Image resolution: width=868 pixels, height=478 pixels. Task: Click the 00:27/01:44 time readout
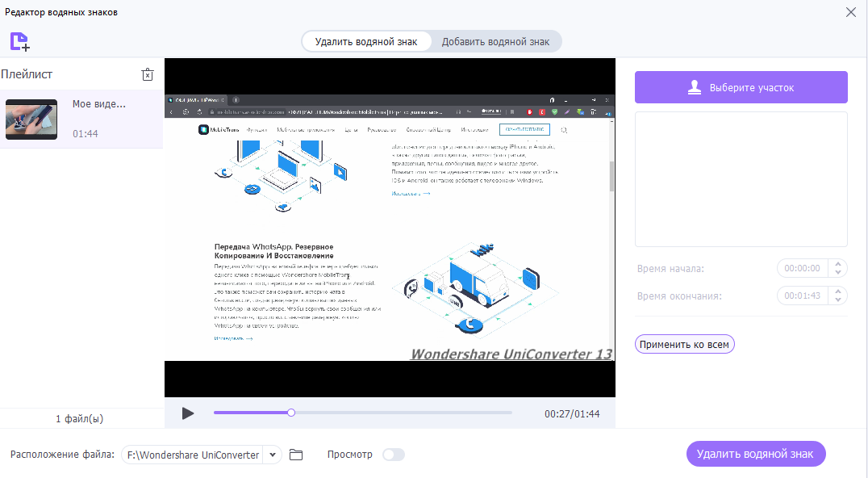click(572, 413)
